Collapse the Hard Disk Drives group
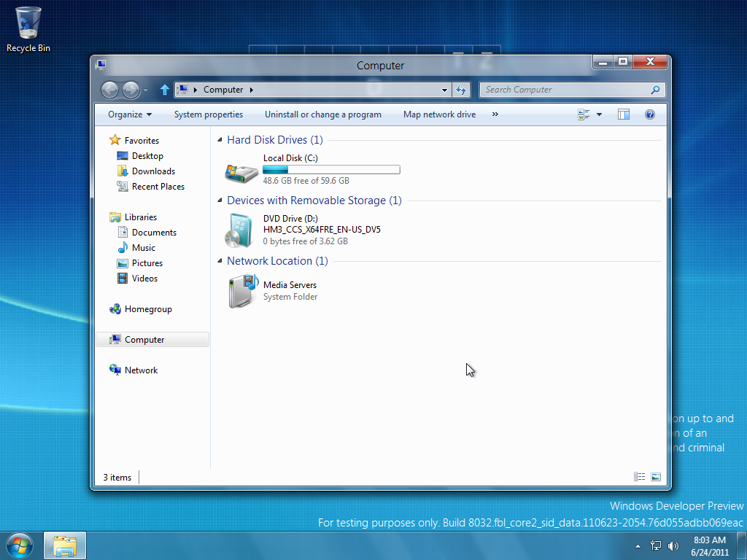Screen dimensions: 747x560 point(221,140)
